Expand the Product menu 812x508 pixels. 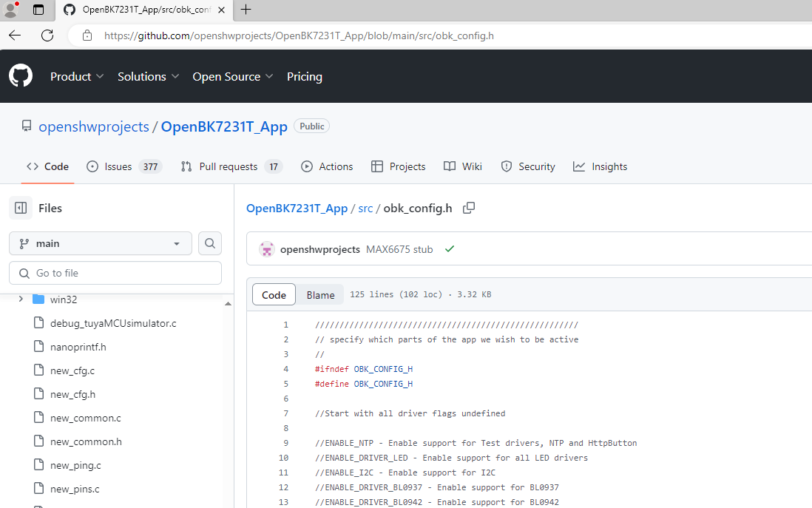[x=77, y=77]
